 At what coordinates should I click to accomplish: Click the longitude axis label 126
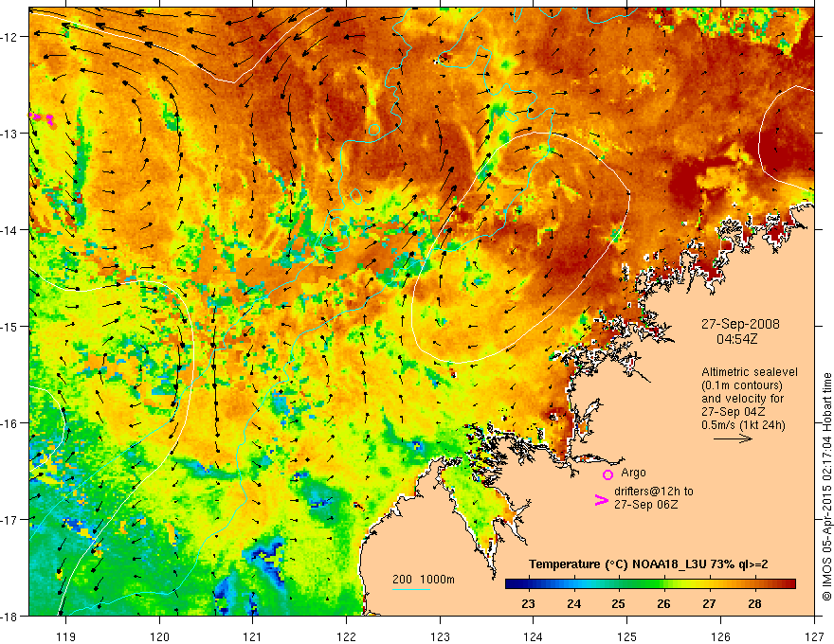point(720,636)
